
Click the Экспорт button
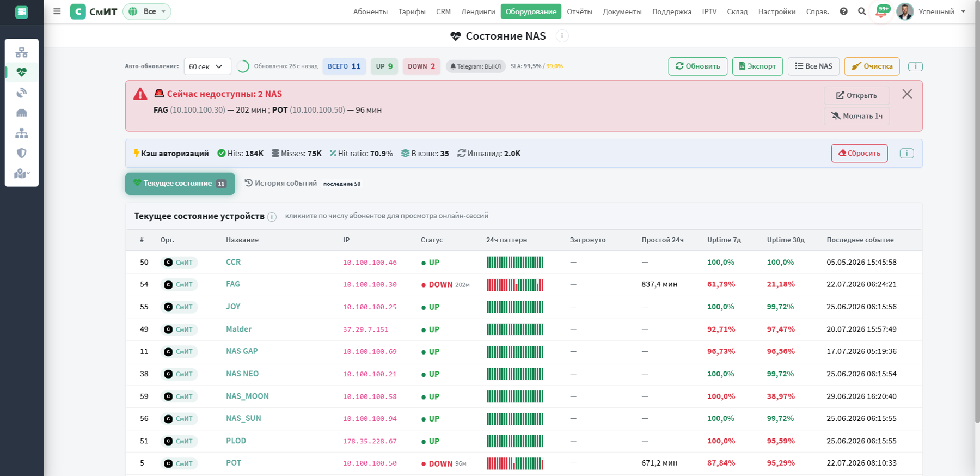point(757,66)
